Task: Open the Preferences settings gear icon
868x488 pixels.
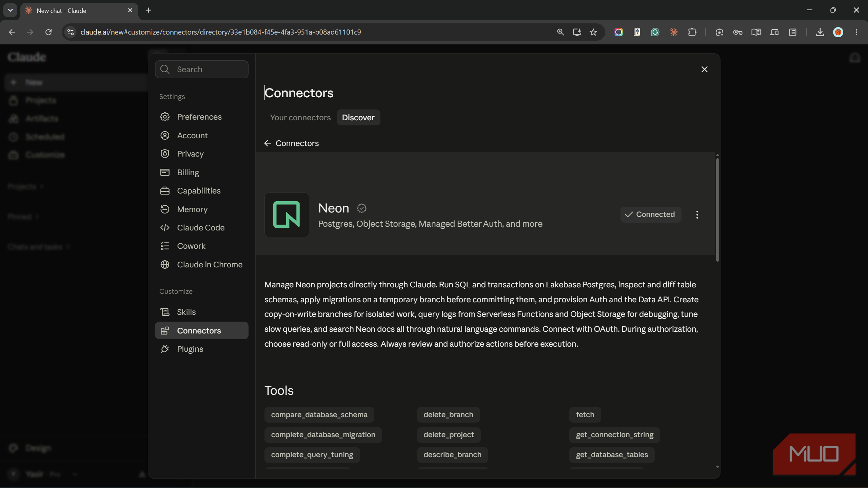Action: [x=165, y=117]
